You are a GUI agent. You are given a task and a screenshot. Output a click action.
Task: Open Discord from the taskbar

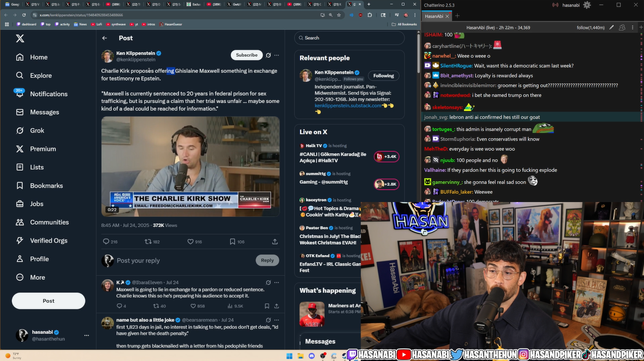(312, 356)
